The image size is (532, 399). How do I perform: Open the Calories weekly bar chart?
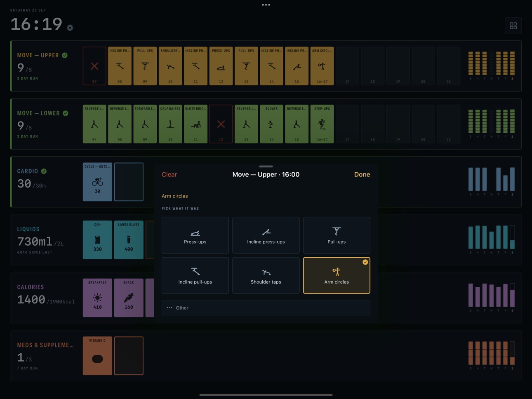point(492,297)
